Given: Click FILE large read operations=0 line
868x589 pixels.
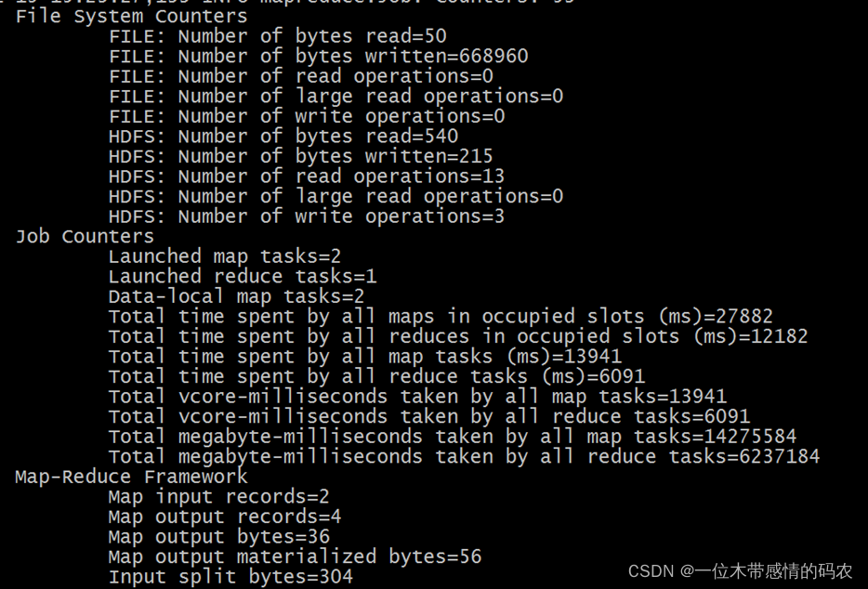Looking at the screenshot, I should pyautogui.click(x=336, y=97).
